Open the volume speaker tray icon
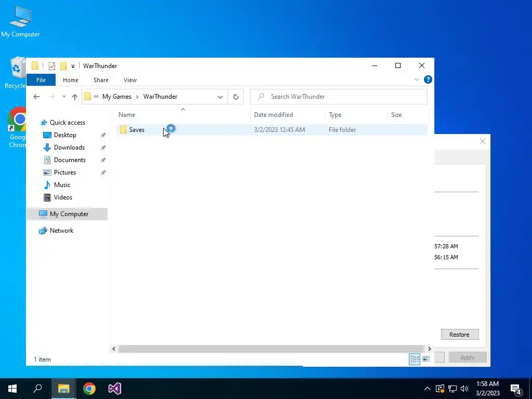 point(464,389)
